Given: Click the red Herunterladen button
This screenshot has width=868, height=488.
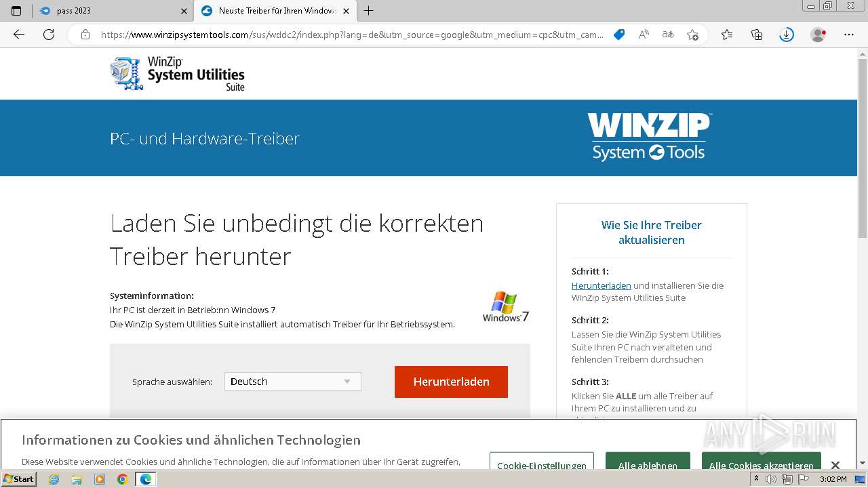Looking at the screenshot, I should point(451,382).
